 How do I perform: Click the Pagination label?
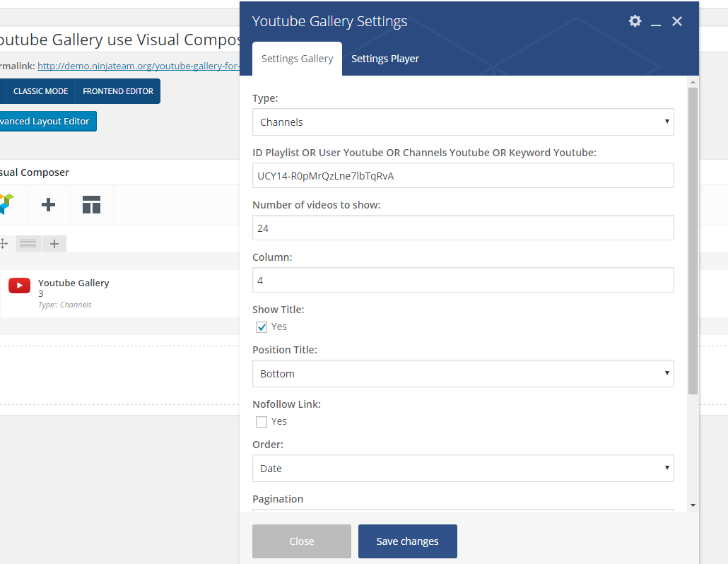278,499
